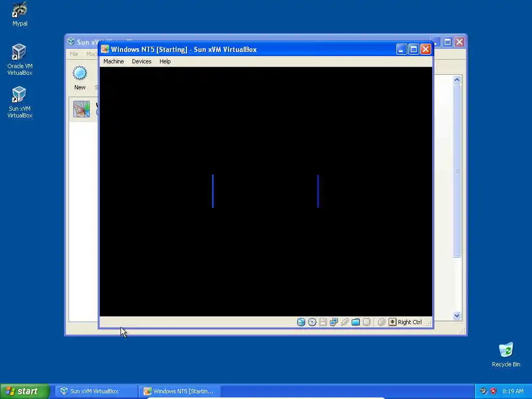This screenshot has height=399, width=532.
Task: Click the floppy disk status icon
Action: [323, 322]
